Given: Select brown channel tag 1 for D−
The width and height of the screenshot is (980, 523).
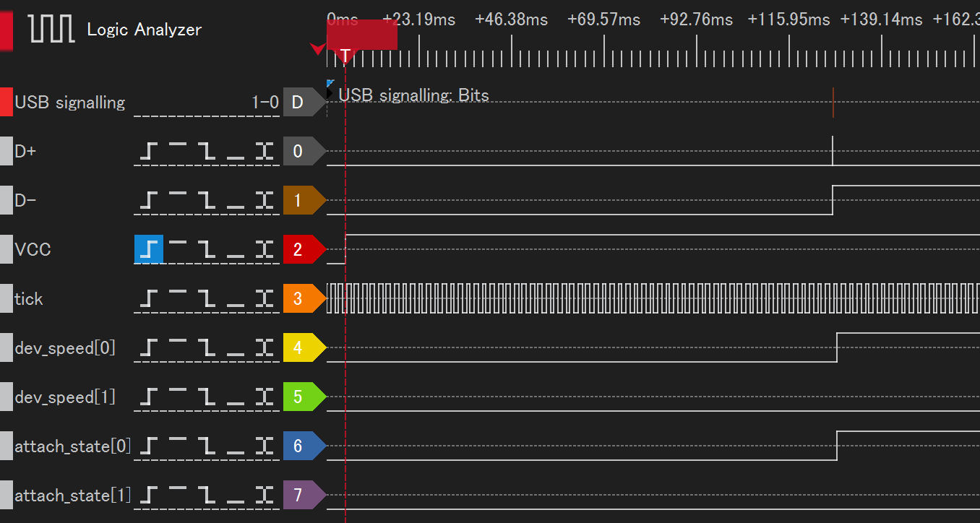Looking at the screenshot, I should (x=304, y=200).
